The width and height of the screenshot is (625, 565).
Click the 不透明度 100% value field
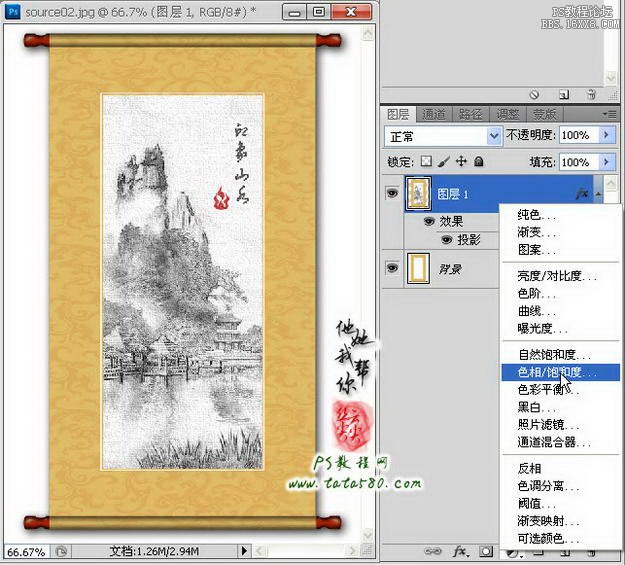coord(579,136)
